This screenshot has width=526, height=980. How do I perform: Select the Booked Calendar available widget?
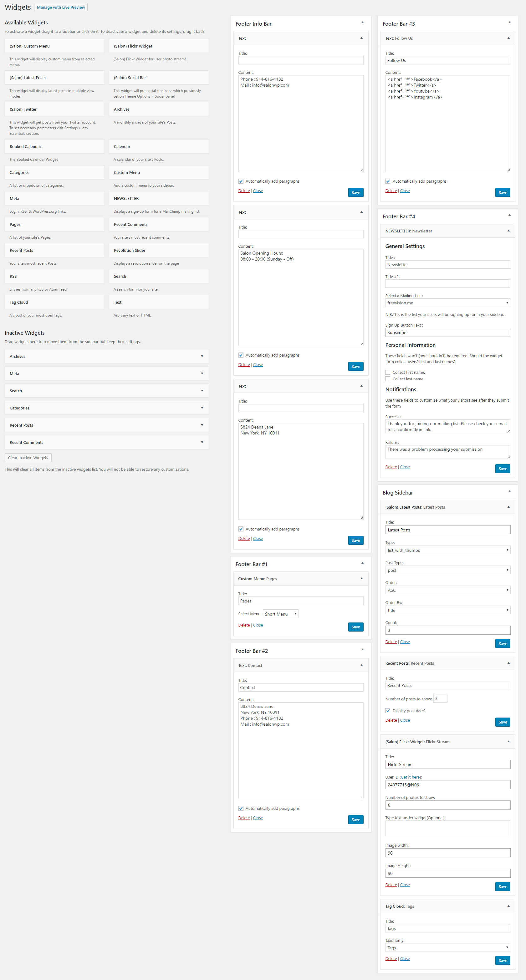[54, 146]
